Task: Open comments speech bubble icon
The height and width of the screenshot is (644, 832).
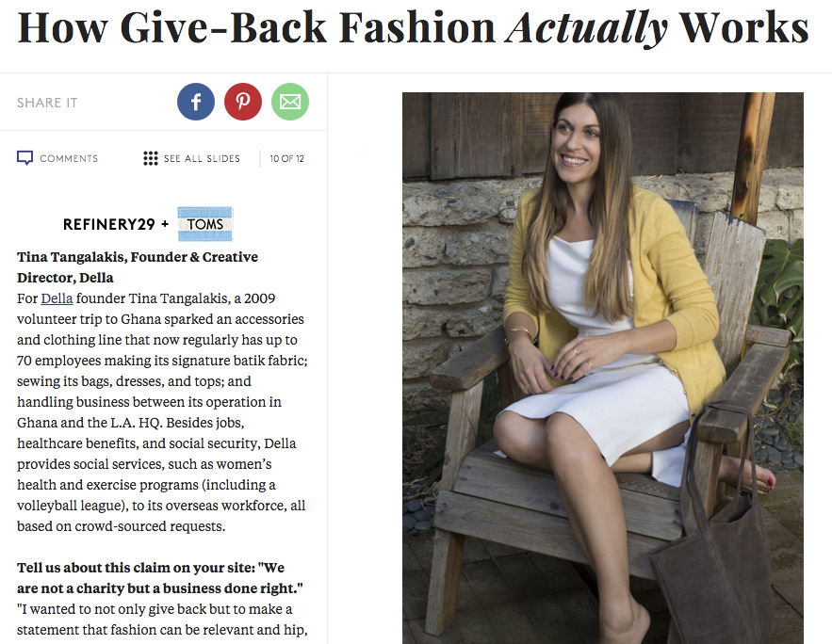Action: click(24, 158)
